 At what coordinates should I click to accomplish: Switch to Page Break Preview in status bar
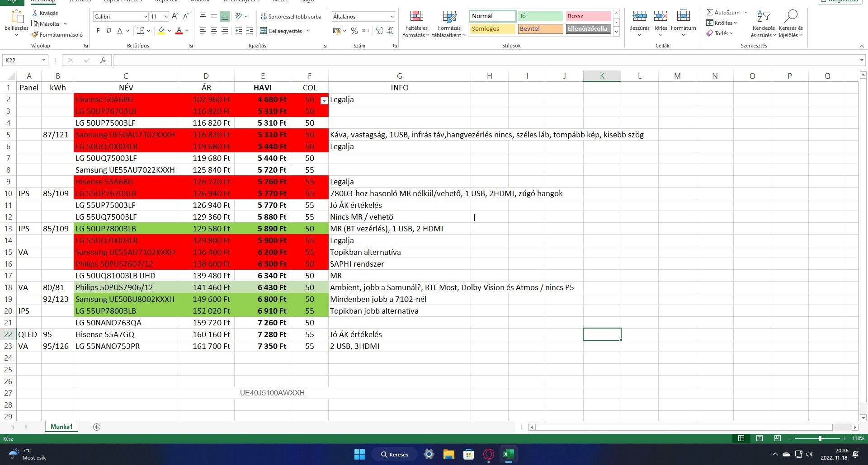(x=778, y=438)
